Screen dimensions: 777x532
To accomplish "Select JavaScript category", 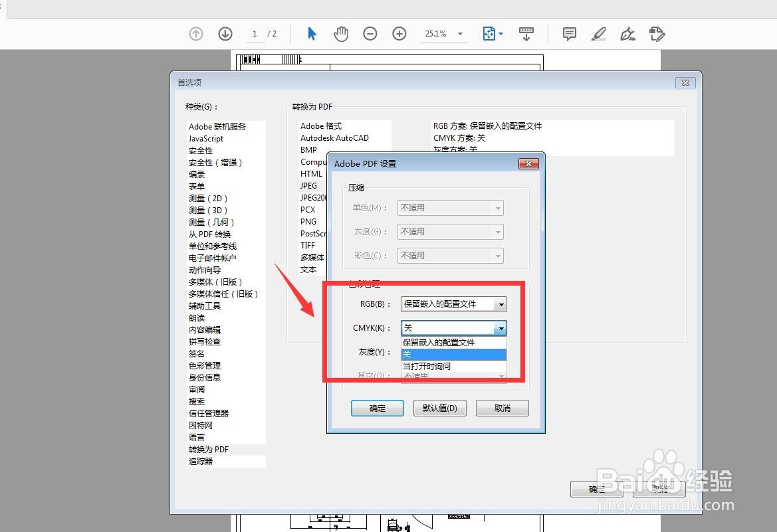I will 206,139.
